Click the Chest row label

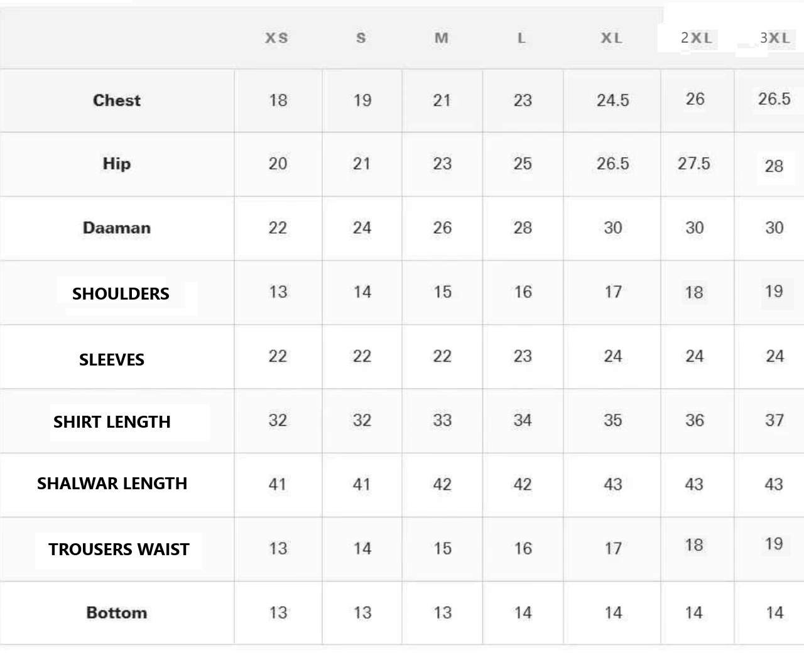[x=117, y=100]
